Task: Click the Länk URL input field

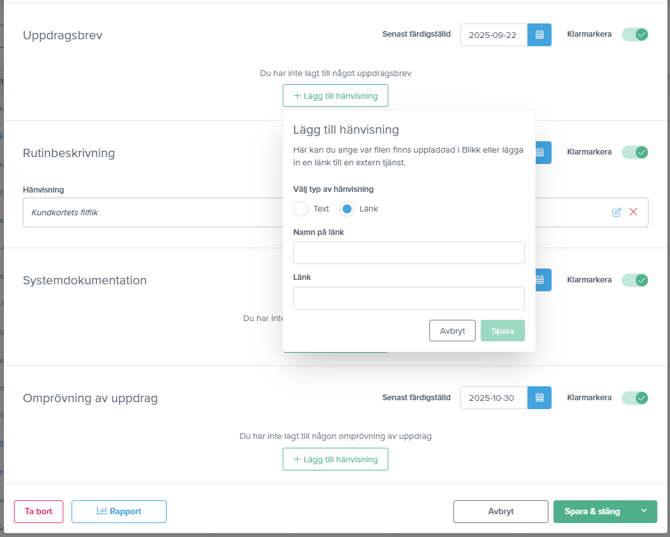Action: pos(408,298)
